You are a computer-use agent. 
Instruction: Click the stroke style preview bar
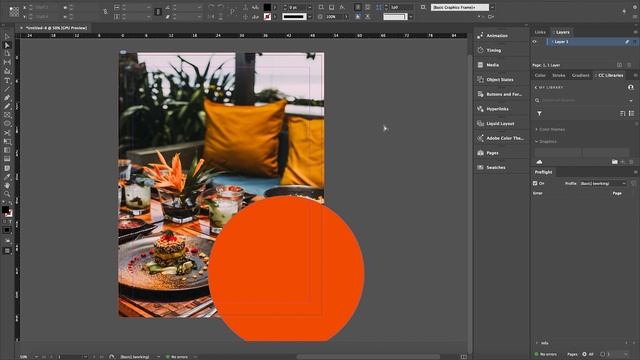point(294,17)
